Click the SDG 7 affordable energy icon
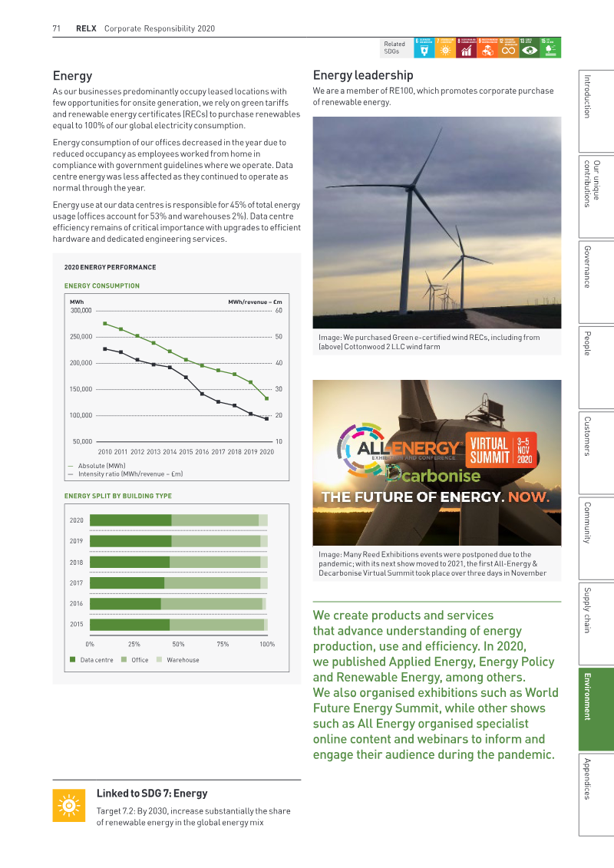 pos(445,48)
